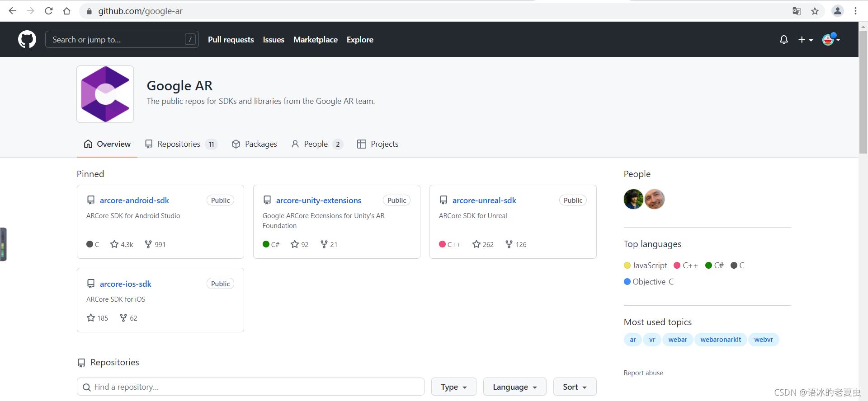This screenshot has height=401, width=868.
Task: View forks of arcore-unreal-sdk (126)
Action: (516, 244)
